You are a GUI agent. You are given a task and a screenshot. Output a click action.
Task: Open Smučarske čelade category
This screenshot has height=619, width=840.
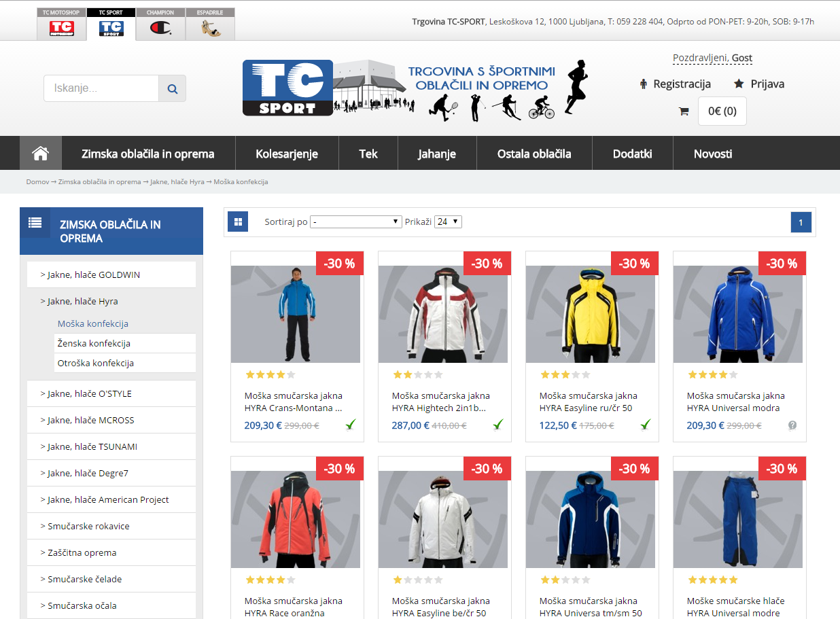111,579
